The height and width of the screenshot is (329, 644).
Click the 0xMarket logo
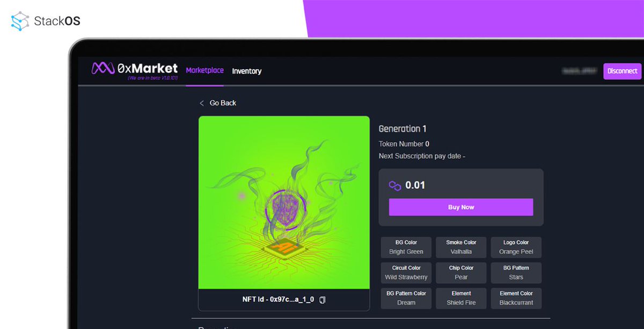(x=135, y=68)
